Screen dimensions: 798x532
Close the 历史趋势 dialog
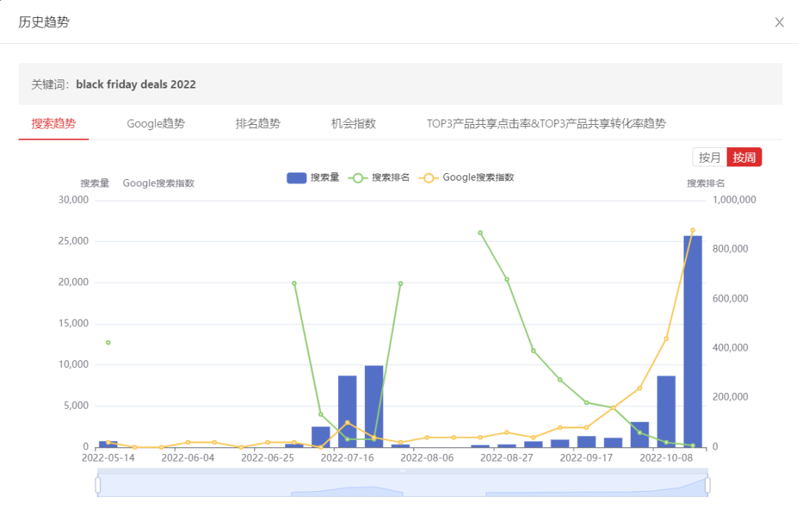(x=779, y=22)
